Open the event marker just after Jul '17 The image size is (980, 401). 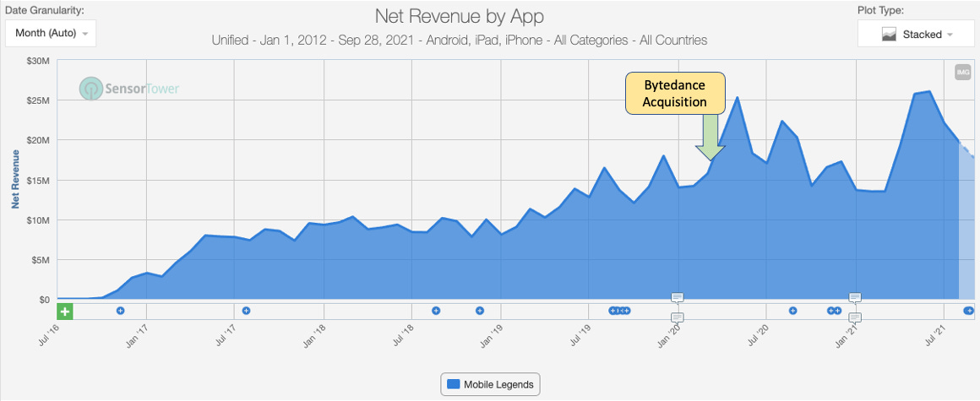coord(246,311)
